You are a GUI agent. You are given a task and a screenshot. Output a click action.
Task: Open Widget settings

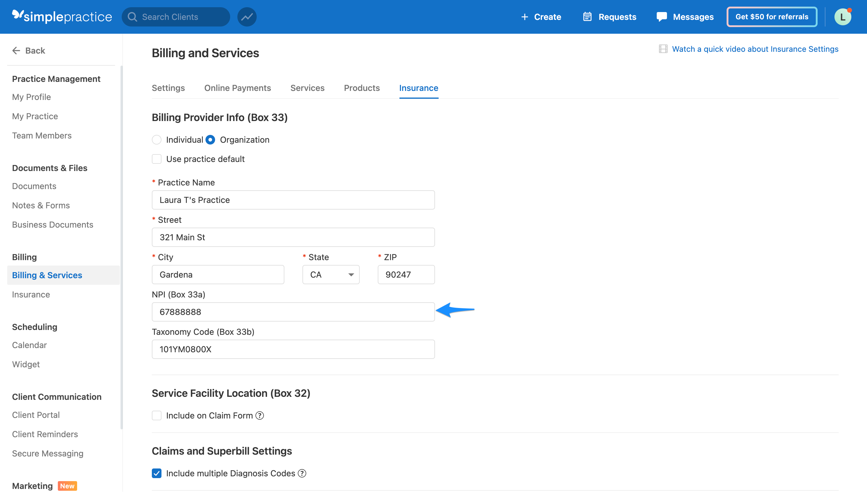[x=26, y=364]
